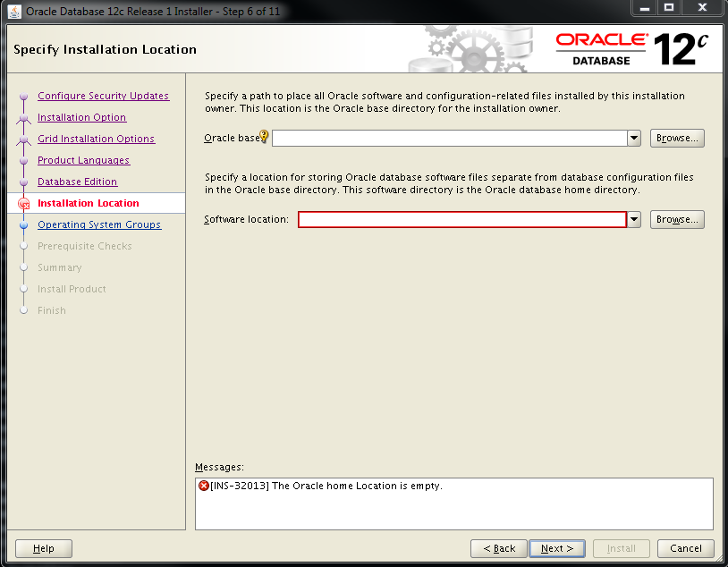Image resolution: width=728 pixels, height=567 pixels.
Task: Click the Specify Installation Location heading
Action: pyautogui.click(x=105, y=49)
